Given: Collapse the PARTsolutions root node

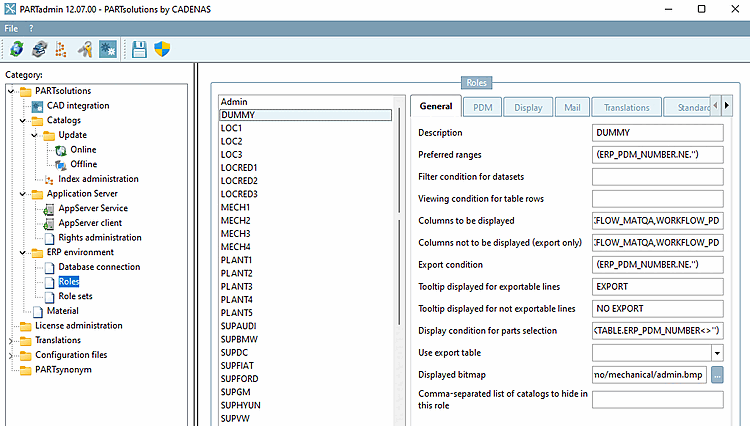Looking at the screenshot, I should (x=11, y=91).
